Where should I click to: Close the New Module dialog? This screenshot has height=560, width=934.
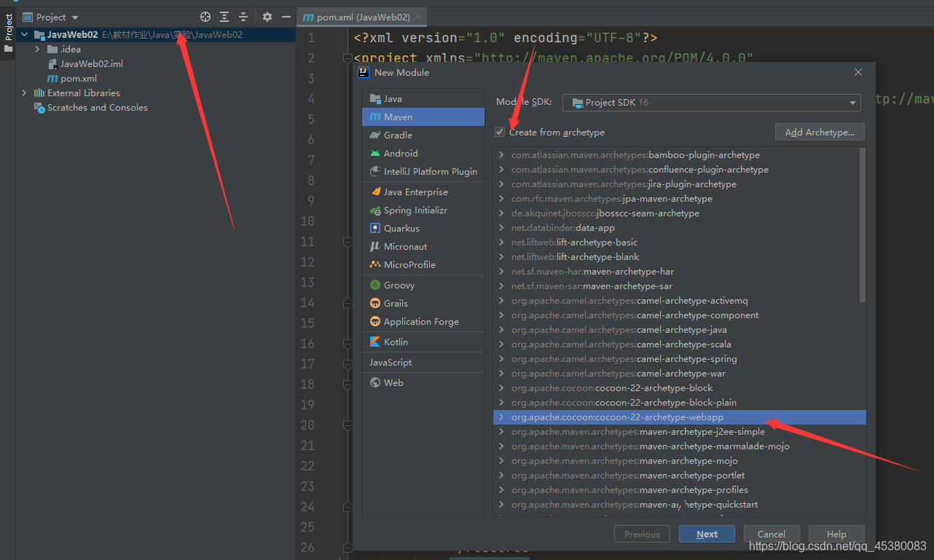858,73
